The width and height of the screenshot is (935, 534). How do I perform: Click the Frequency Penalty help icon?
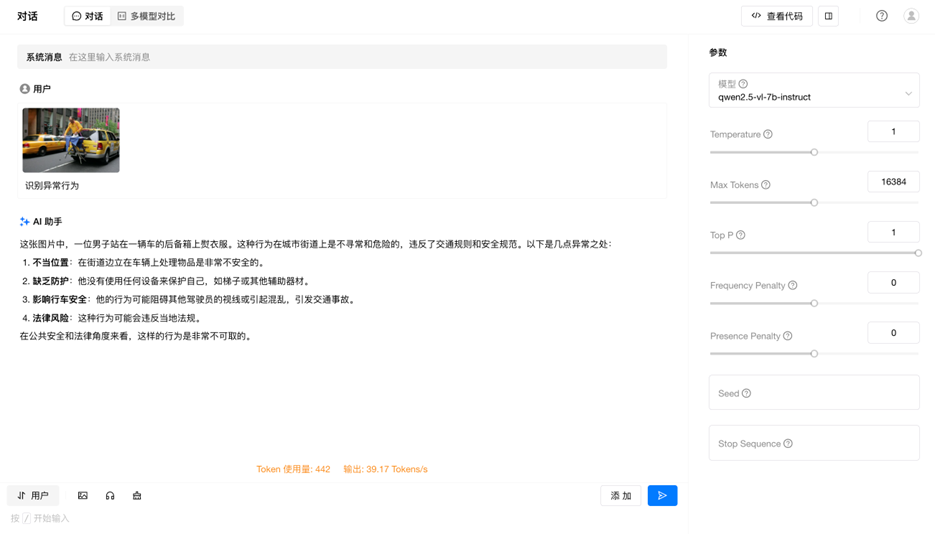(792, 285)
